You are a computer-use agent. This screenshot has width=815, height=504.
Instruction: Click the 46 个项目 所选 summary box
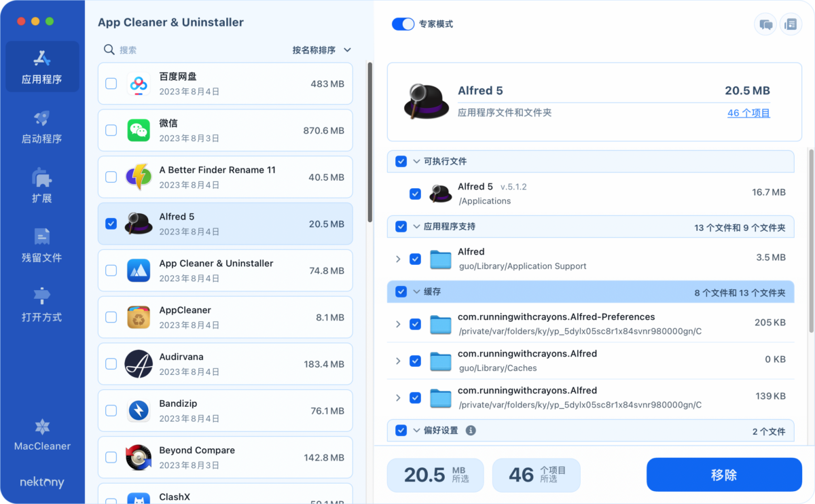click(537, 475)
